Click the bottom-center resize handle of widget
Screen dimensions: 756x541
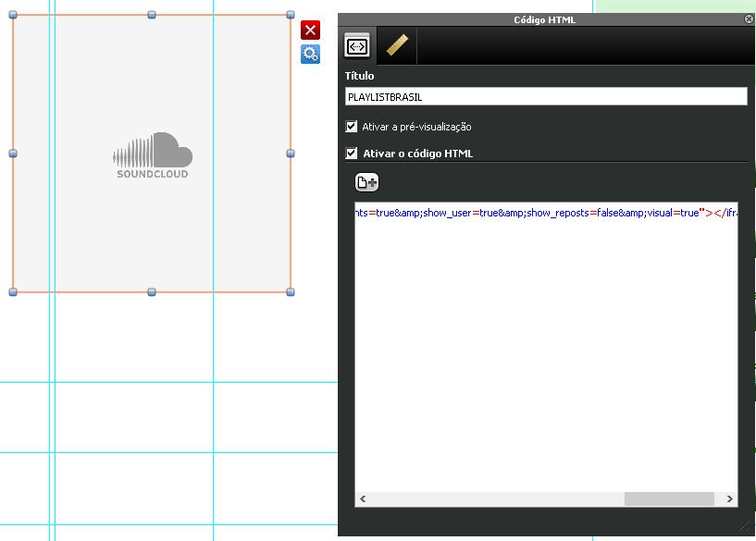click(152, 292)
